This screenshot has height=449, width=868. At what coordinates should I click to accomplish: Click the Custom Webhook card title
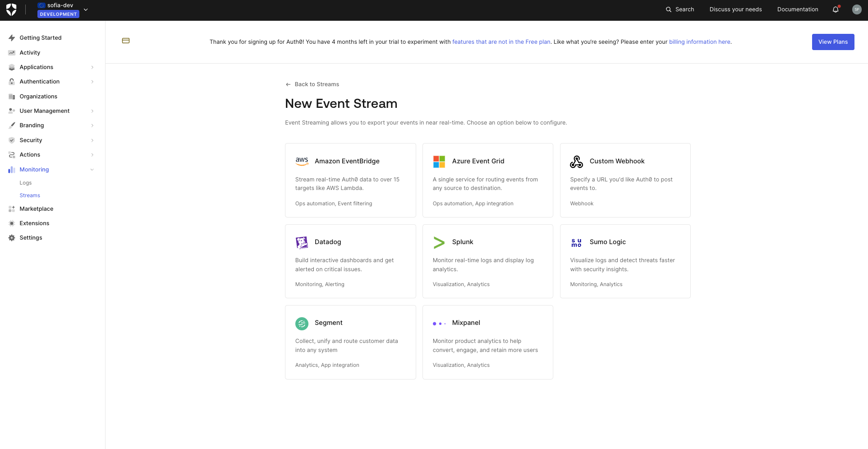coord(617,161)
